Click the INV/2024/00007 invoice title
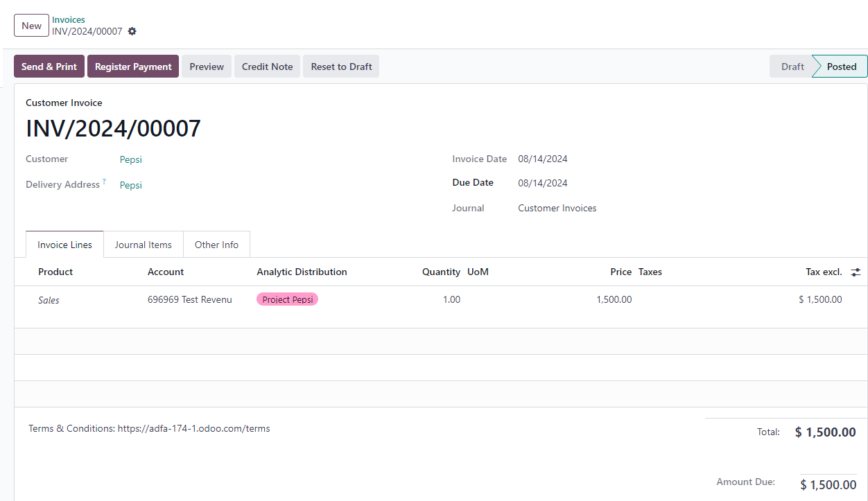Screen dimensions: 868x501 click(x=113, y=128)
